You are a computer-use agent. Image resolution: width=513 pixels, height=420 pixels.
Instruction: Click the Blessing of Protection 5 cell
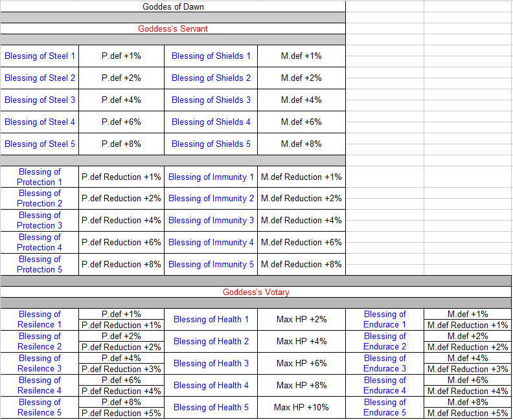(40, 265)
